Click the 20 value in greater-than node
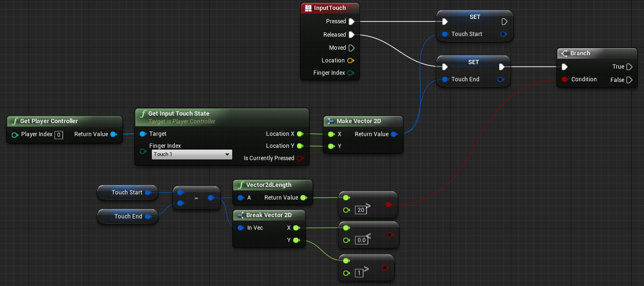The height and width of the screenshot is (286, 644). point(361,210)
